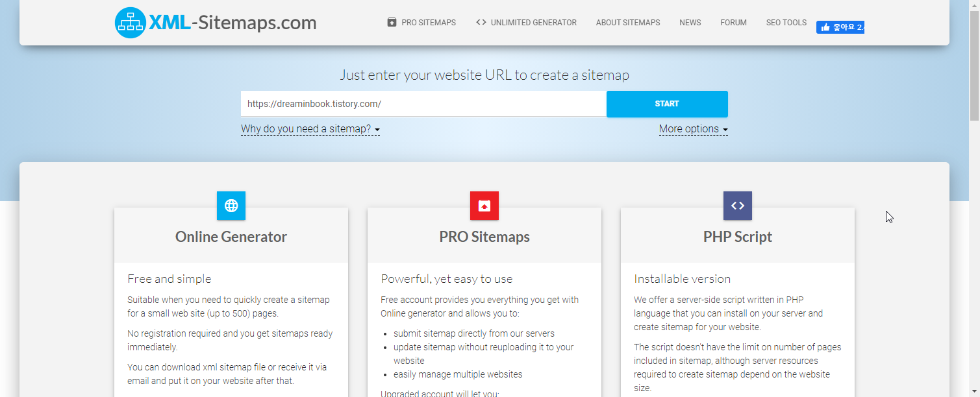Viewport: 980px width, 397px height.
Task: Click the PRO Sitemaps card heading
Action: [x=484, y=237]
